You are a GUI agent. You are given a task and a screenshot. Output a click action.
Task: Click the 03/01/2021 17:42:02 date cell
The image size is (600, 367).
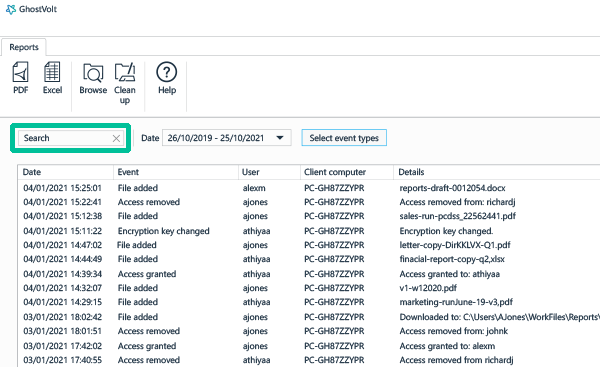62,346
